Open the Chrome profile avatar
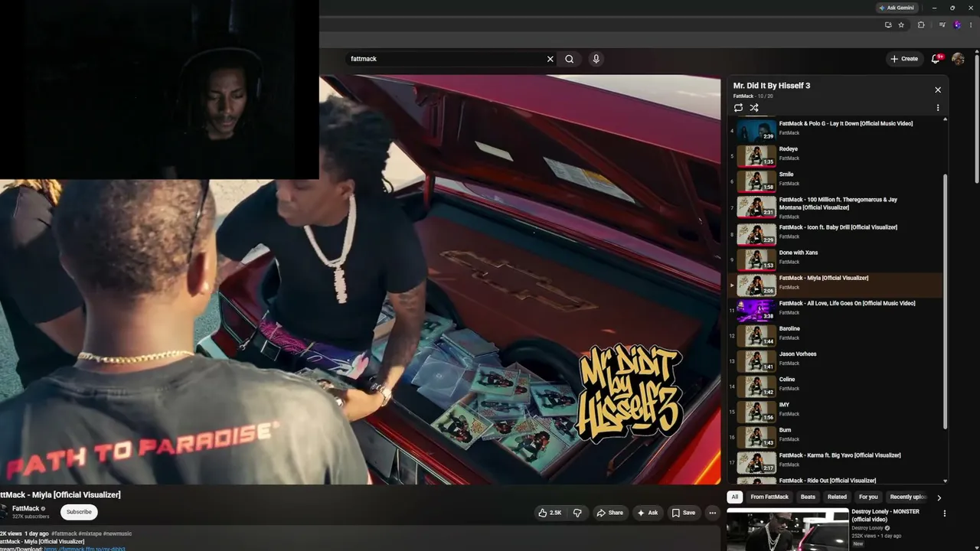Screen dimensions: 980x551 pyautogui.click(x=957, y=24)
